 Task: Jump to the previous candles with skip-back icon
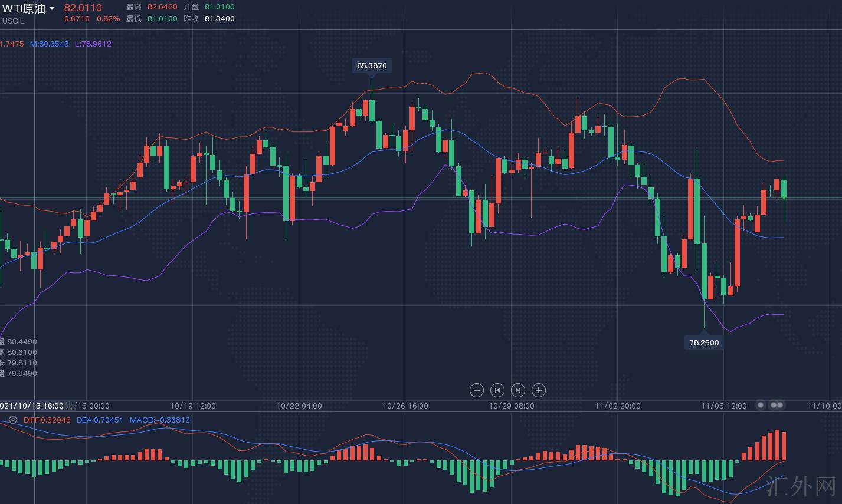coord(497,390)
